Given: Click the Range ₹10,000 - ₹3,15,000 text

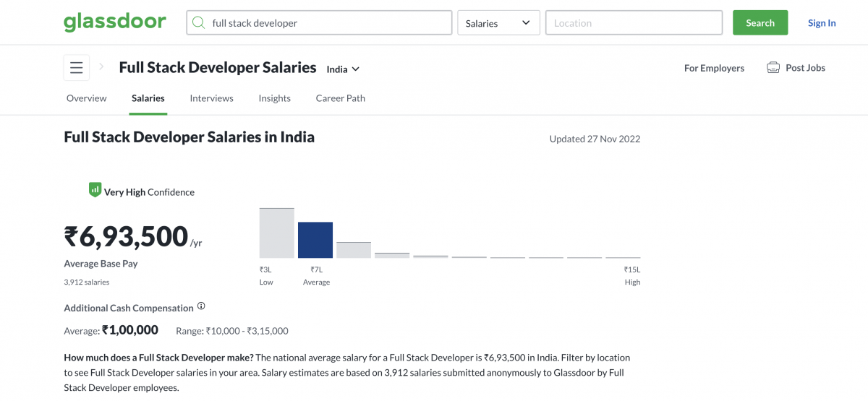Looking at the screenshot, I should 232,331.
